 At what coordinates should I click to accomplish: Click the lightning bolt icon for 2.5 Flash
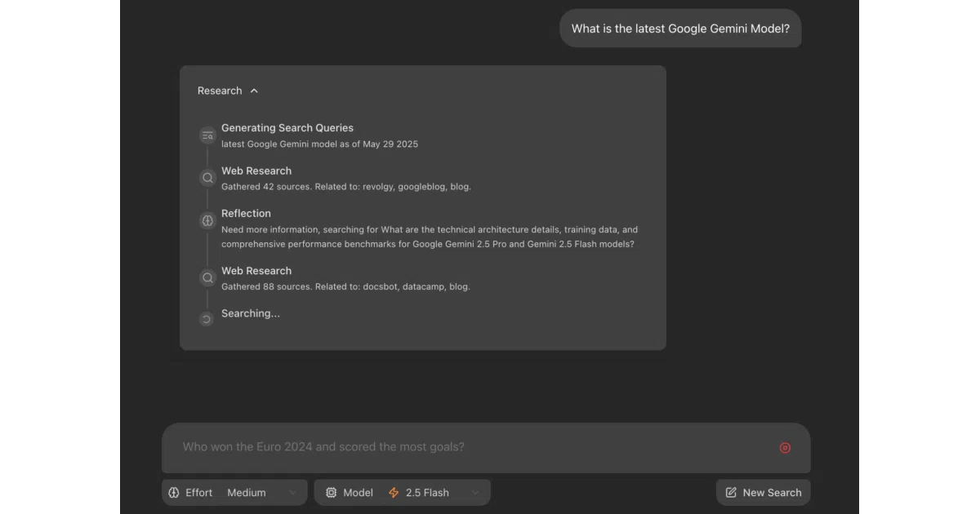point(394,493)
